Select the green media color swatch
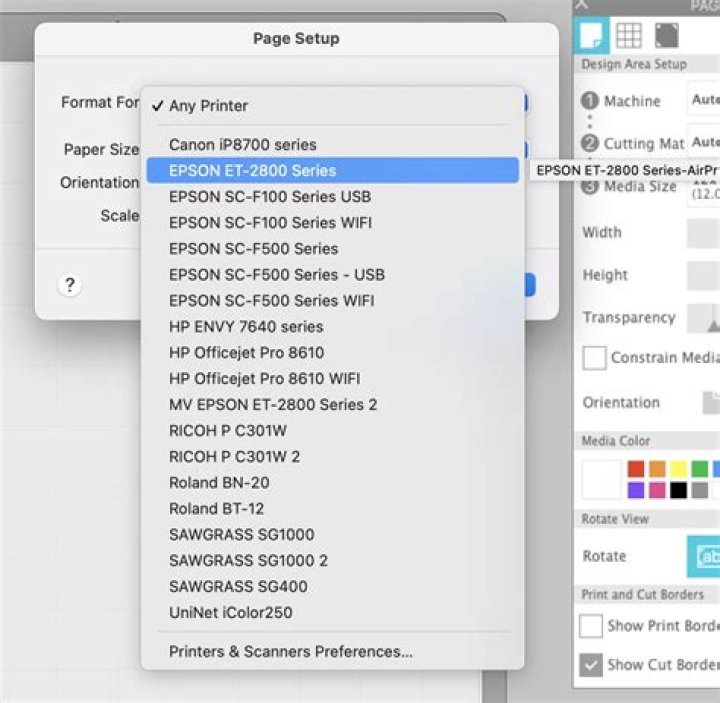The image size is (720, 703). (x=699, y=469)
